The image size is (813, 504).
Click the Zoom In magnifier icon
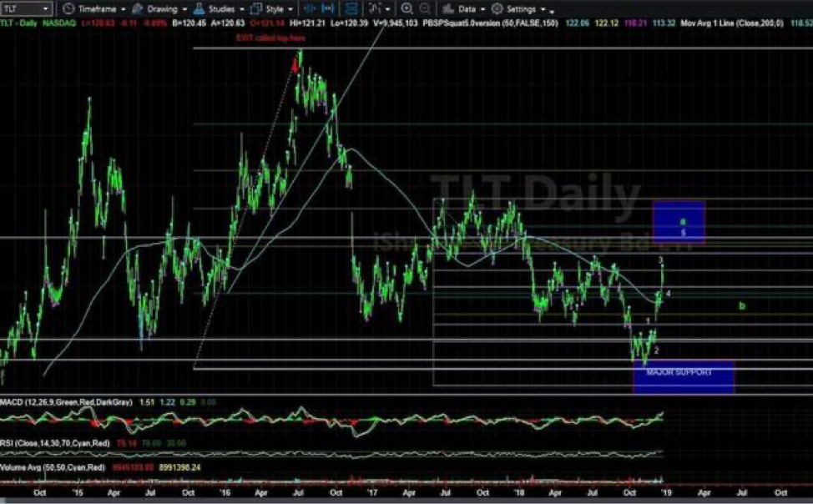tap(406, 8)
